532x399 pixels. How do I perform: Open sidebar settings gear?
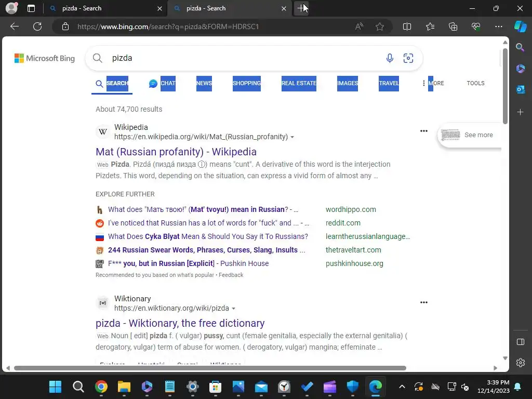pyautogui.click(x=520, y=363)
